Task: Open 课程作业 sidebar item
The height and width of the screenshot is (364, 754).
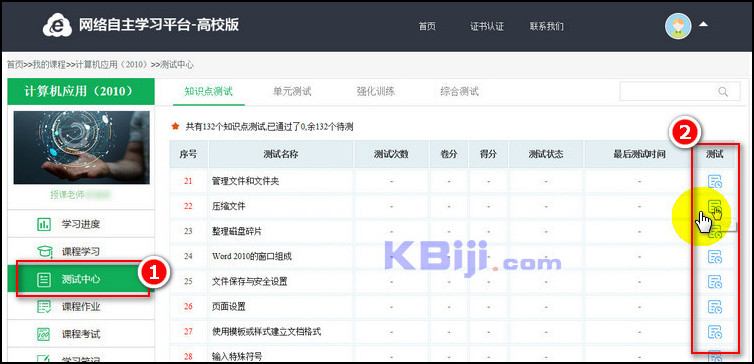Action: coord(81,306)
